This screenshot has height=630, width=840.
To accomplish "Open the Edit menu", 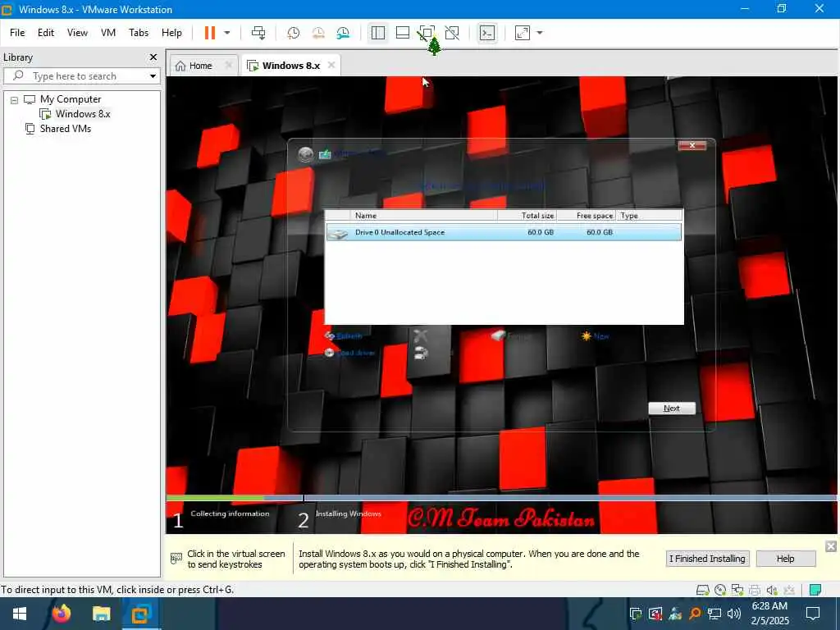I will [x=46, y=33].
